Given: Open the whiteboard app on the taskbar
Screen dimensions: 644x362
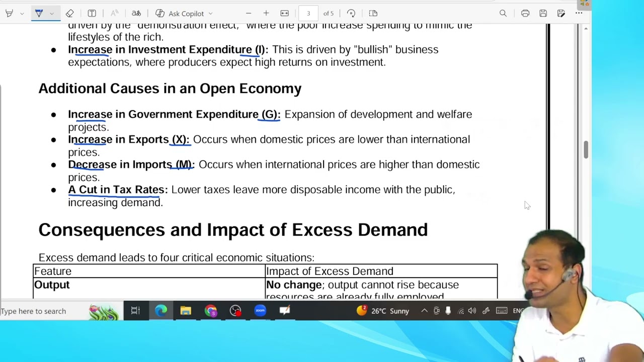Looking at the screenshot, I should (285, 311).
